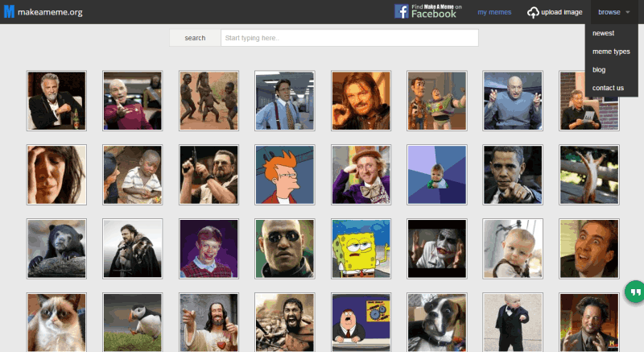Screen dimensions: 644x352
Task: Pick the Ancient Aliens guy meme thumbnail
Action: click(x=589, y=322)
